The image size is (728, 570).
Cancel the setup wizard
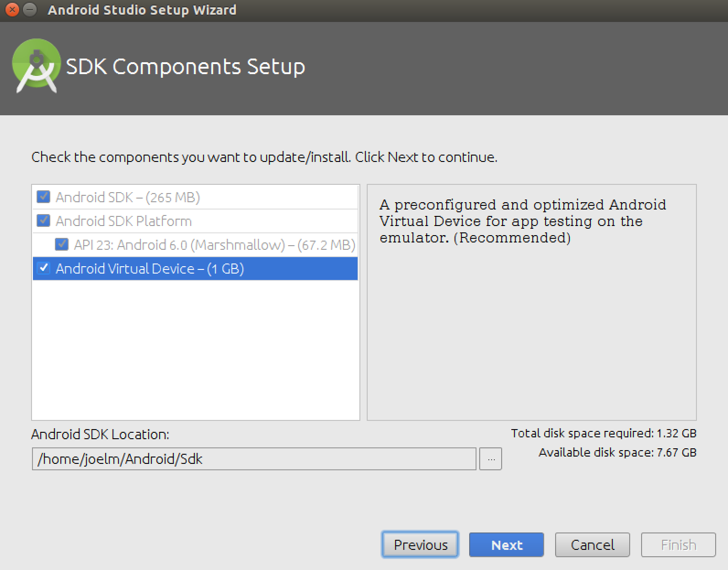pos(592,544)
